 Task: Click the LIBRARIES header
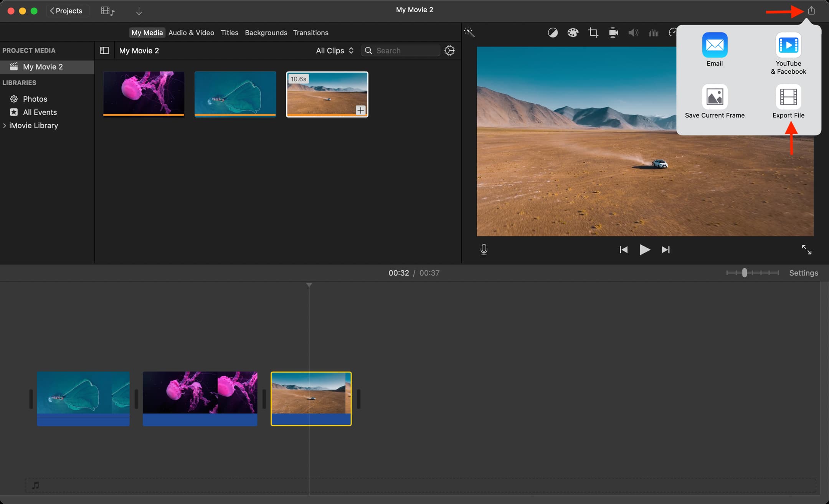19,83
